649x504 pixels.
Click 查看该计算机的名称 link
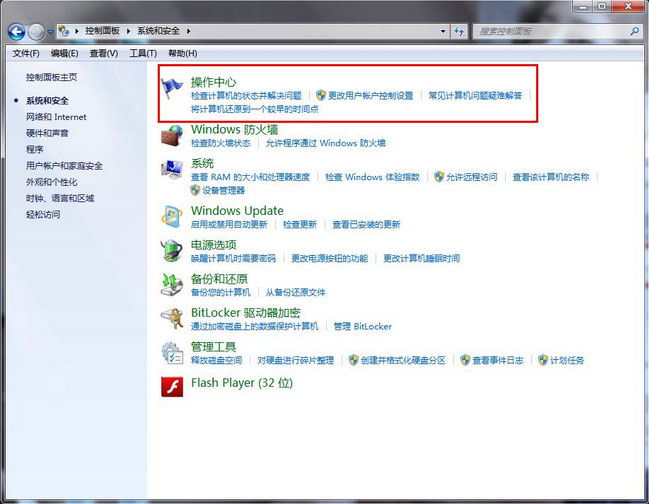(551, 177)
